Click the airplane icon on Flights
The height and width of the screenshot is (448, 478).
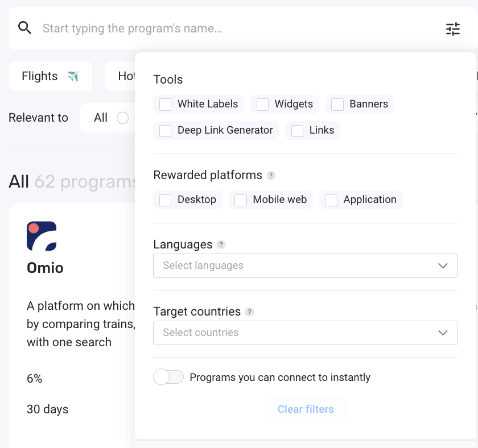point(73,76)
